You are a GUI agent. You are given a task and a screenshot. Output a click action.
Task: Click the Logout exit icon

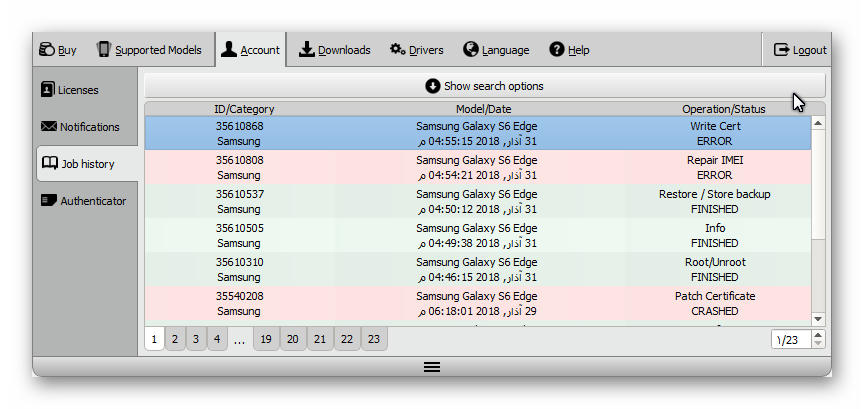[782, 49]
